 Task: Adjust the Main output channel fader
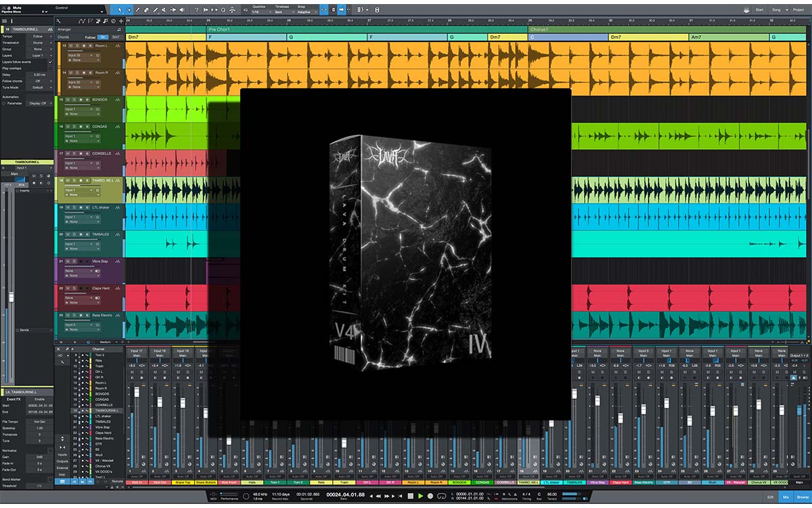coord(799,410)
